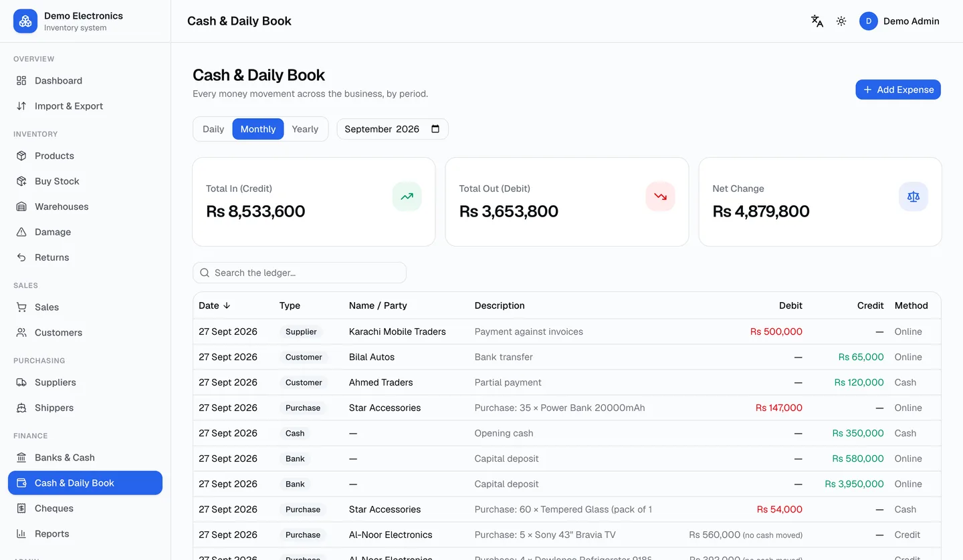Click the Reports bar chart icon

click(x=21, y=534)
